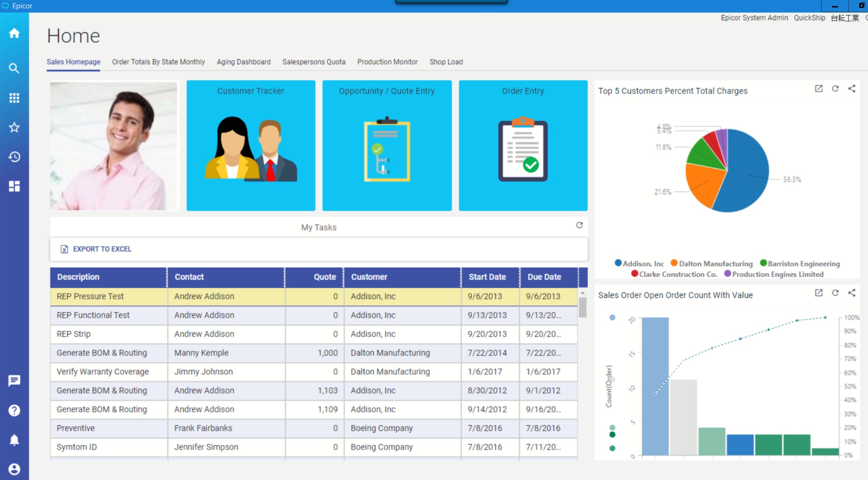Screen dimensions: 868x480
Task: Click Manny Kemple contact cell
Action: tap(226, 353)
